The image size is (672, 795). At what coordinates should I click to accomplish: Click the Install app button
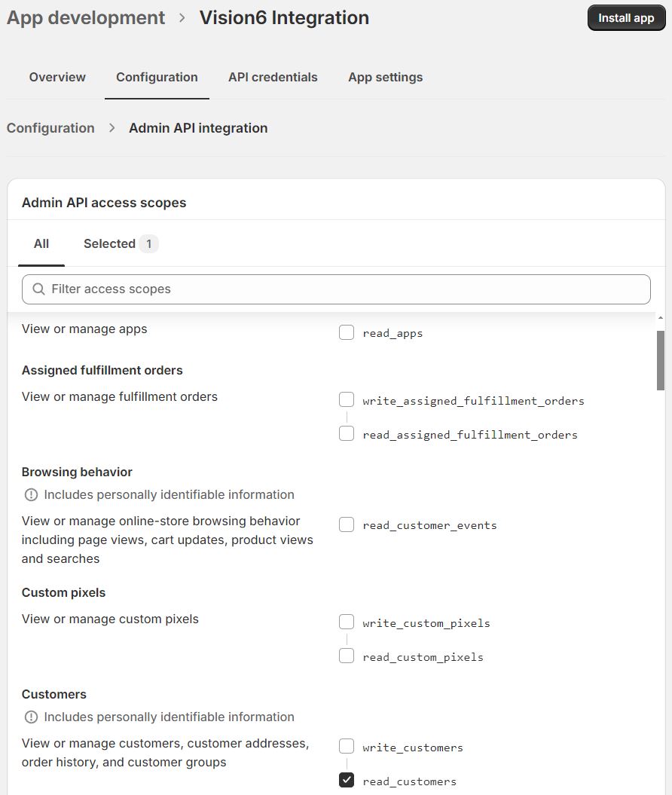626,18
